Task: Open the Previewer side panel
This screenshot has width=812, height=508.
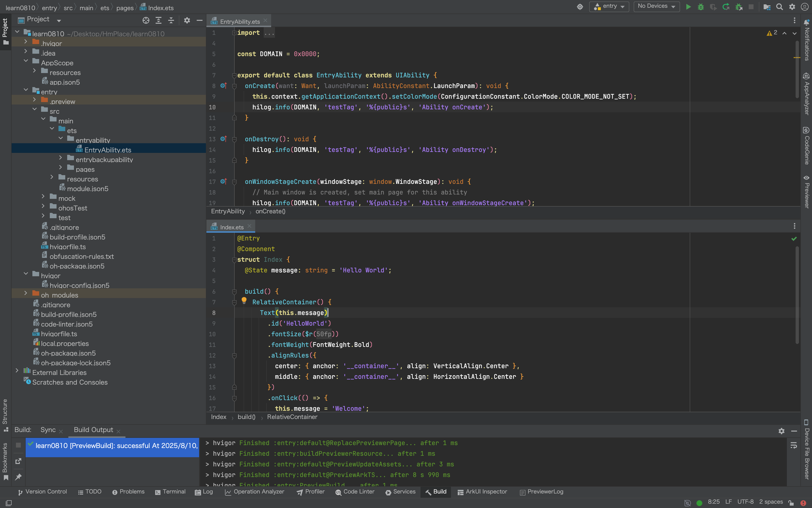Action: 807,192
